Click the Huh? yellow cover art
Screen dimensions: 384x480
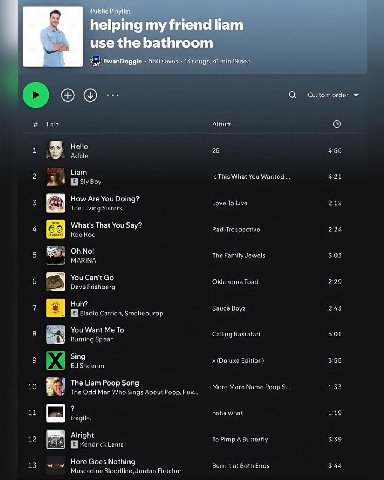(56, 308)
